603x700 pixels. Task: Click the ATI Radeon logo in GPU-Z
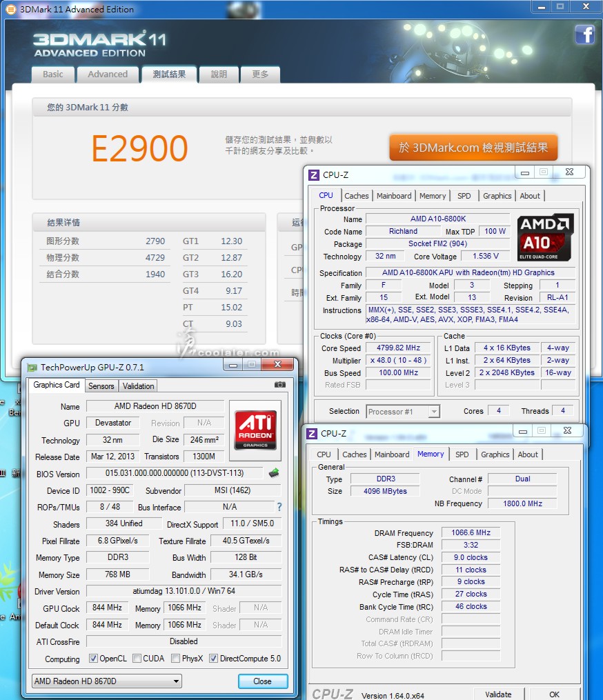(x=255, y=430)
